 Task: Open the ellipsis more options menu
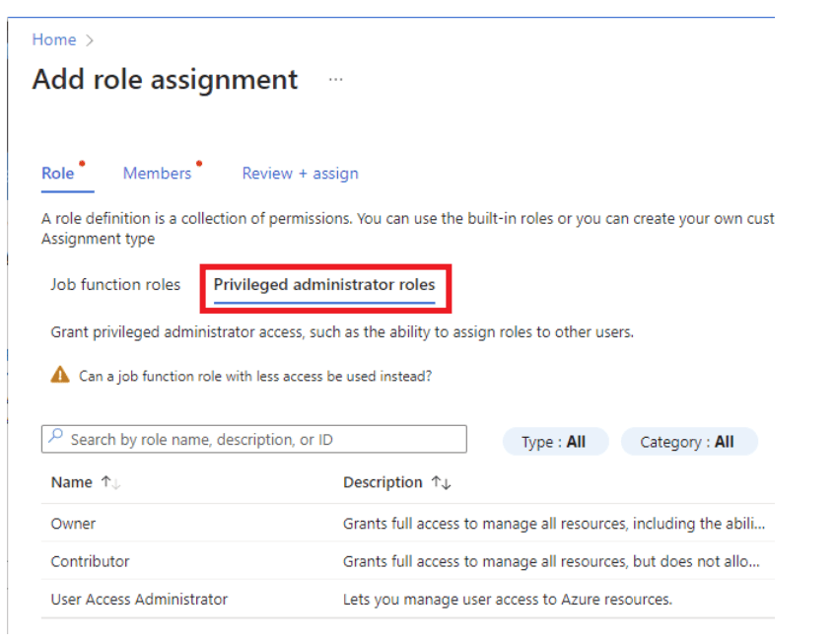335,80
